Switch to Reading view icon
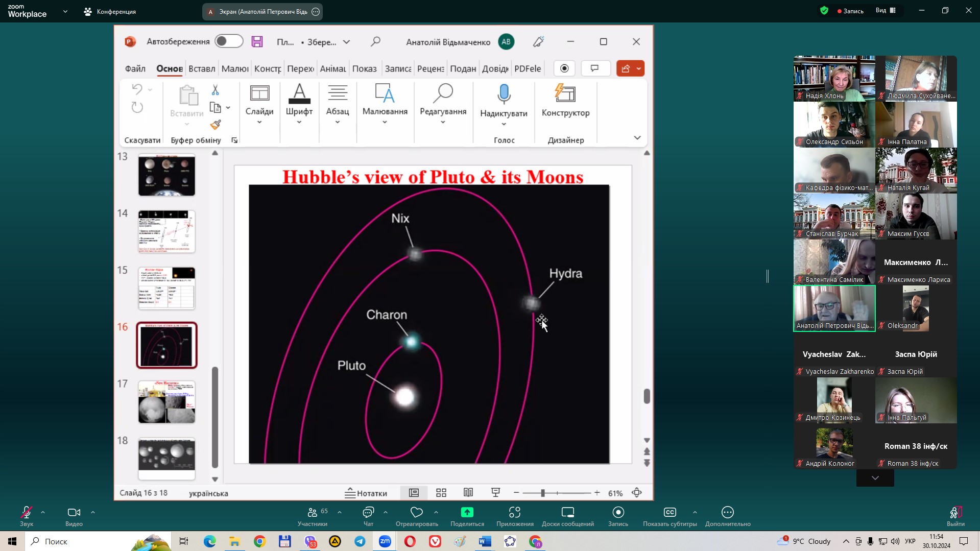The width and height of the screenshot is (980, 551). point(468,492)
